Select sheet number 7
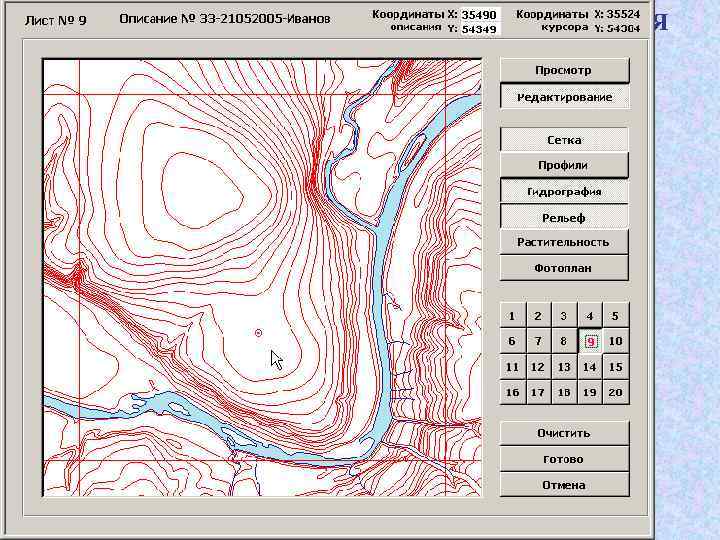720x540 pixels. click(538, 341)
